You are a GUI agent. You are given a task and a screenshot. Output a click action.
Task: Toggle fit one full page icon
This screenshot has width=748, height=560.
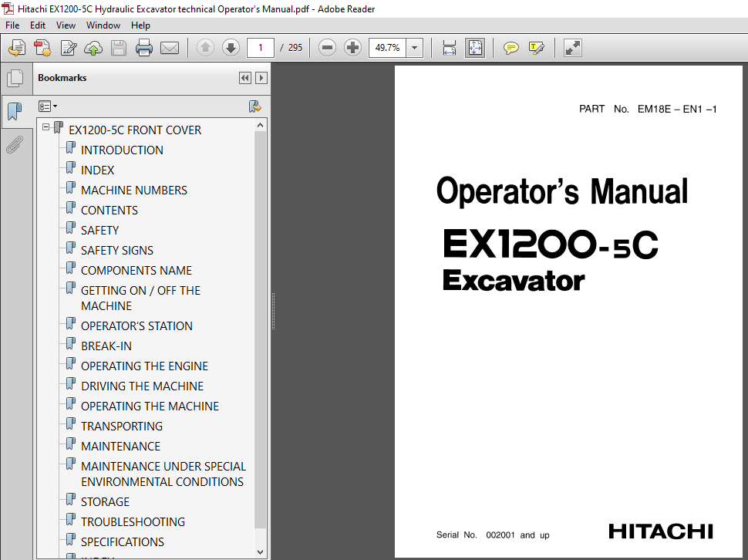476,48
